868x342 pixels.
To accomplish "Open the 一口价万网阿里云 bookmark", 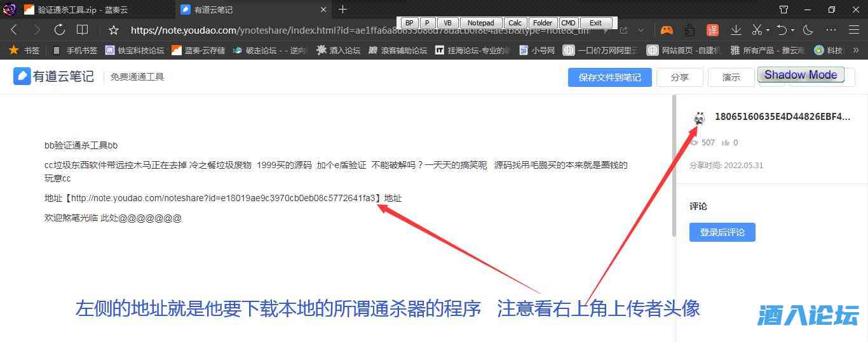I will pos(601,50).
